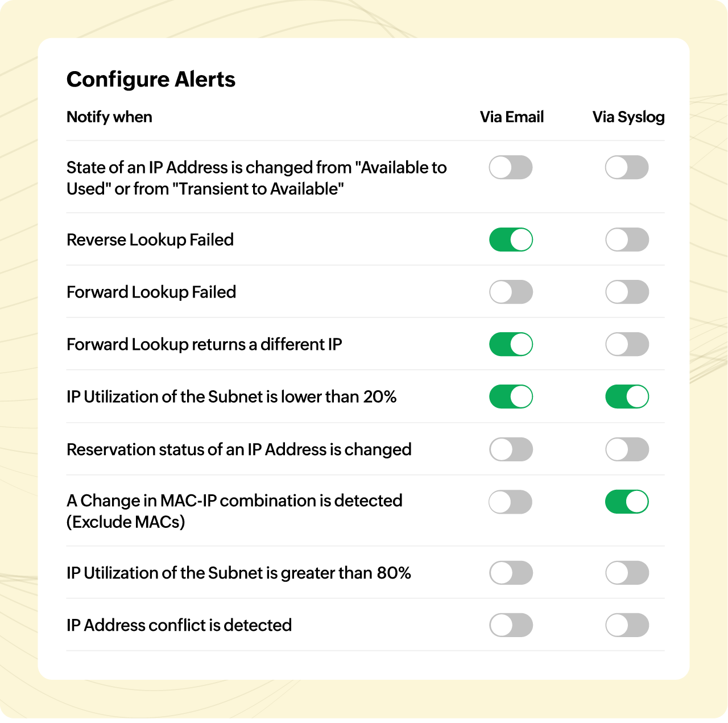The image size is (728, 723).
Task: Enable email for Reservation status change
Action: tap(511, 449)
